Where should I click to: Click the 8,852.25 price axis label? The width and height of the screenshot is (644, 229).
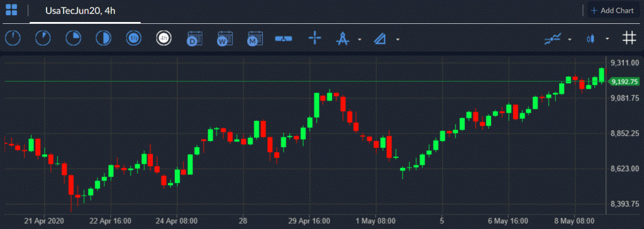click(x=625, y=133)
